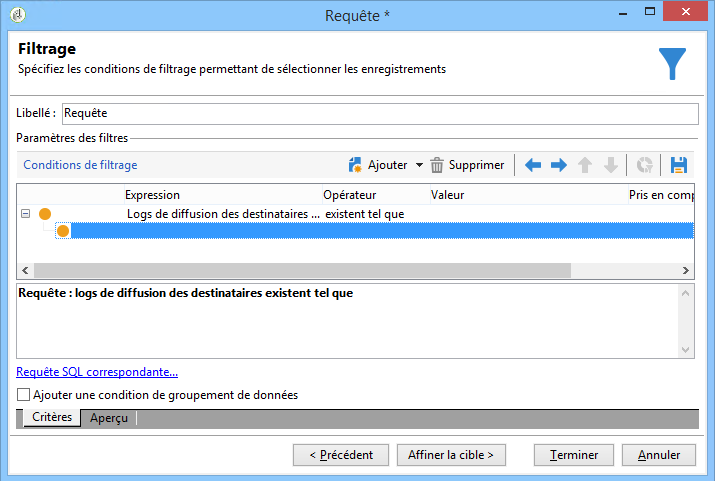Screen dimensions: 715x481
Task: Click the Affiner la cible button
Action: [451, 455]
